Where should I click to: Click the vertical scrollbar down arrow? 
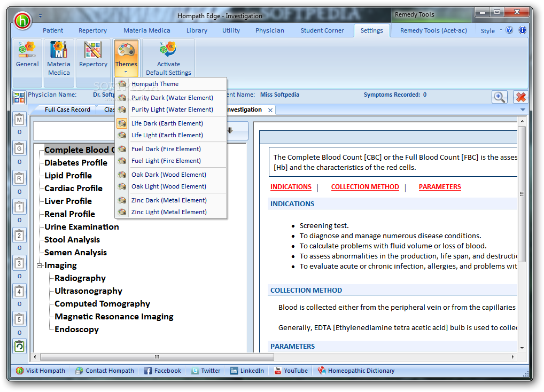click(522, 348)
